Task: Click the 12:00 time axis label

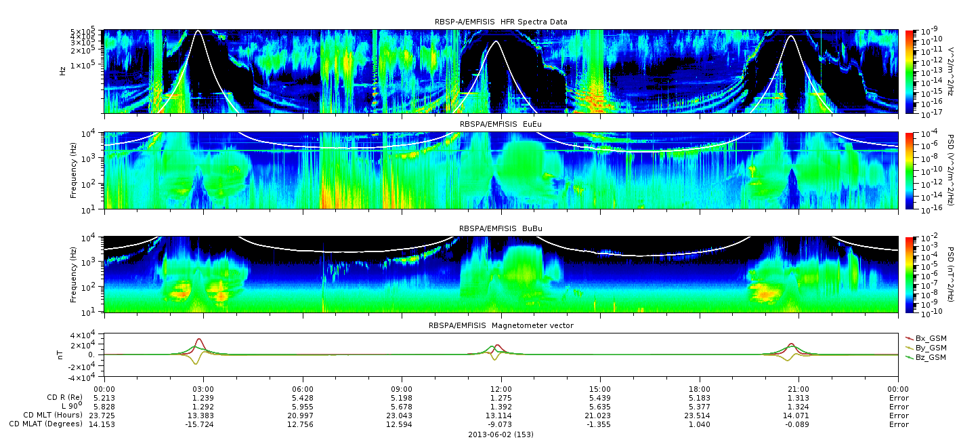Action: 501,389
